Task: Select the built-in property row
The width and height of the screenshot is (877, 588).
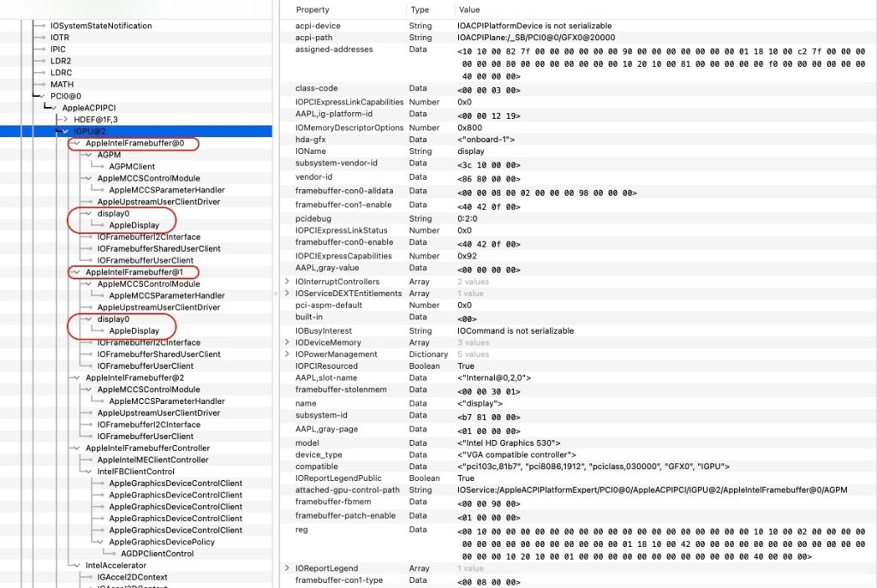Action: coord(578,317)
